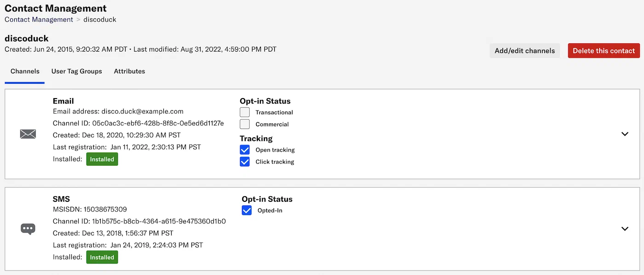Expand the SMS channel details chevron
644x275 pixels.
tap(625, 228)
